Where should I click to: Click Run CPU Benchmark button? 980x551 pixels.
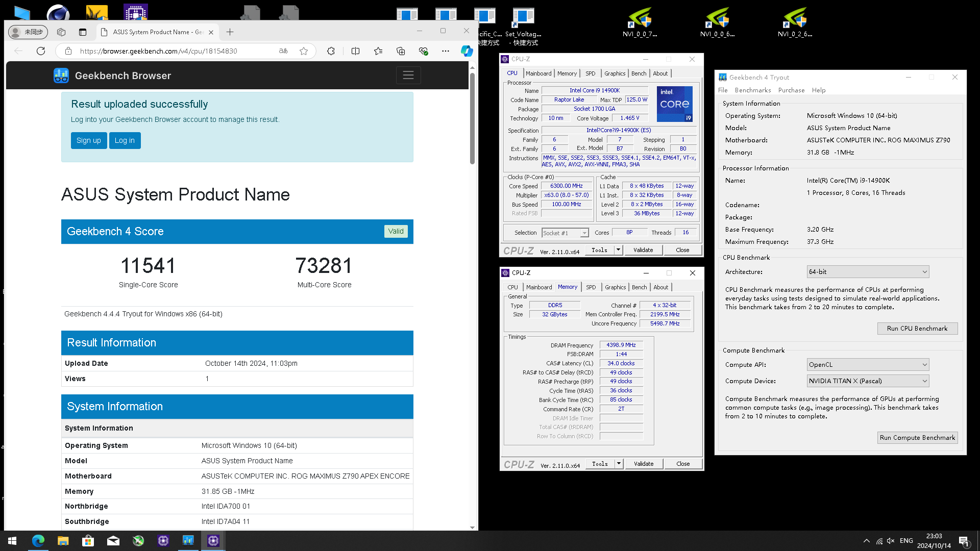(917, 329)
